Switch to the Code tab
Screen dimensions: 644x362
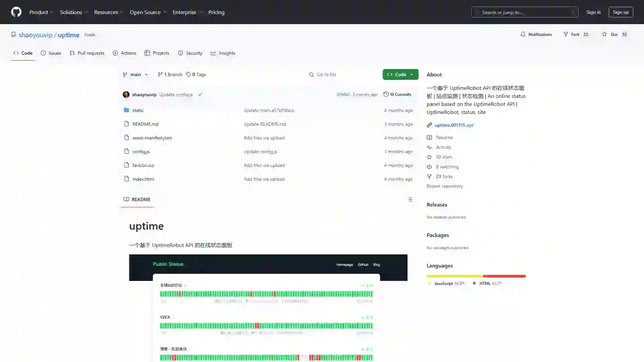23,53
